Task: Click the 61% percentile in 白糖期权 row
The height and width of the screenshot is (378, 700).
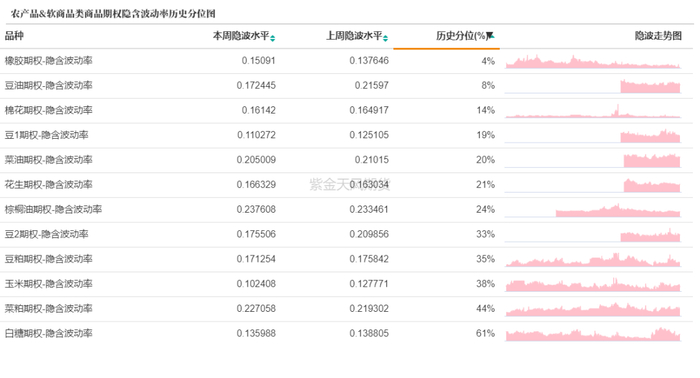Action: pos(485,333)
